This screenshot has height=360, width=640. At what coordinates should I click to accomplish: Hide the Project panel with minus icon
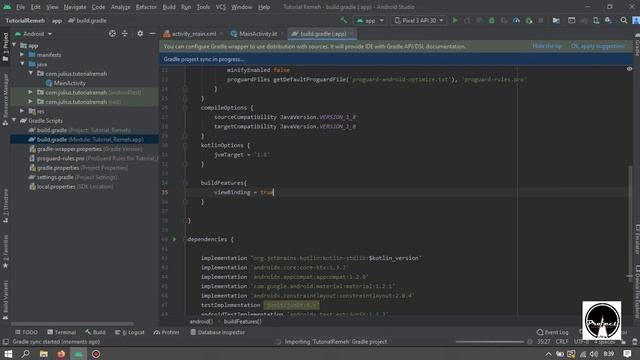152,34
